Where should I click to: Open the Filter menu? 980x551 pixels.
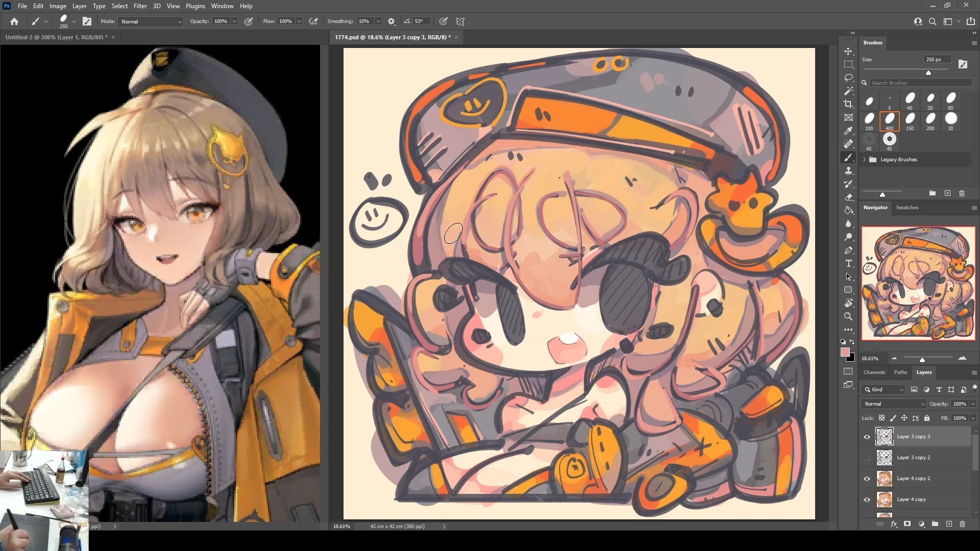pyautogui.click(x=140, y=6)
